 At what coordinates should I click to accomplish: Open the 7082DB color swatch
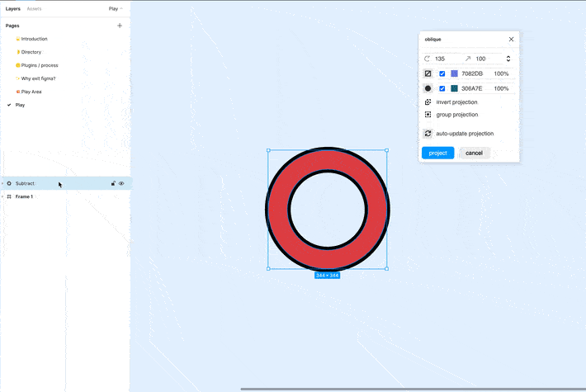(454, 73)
